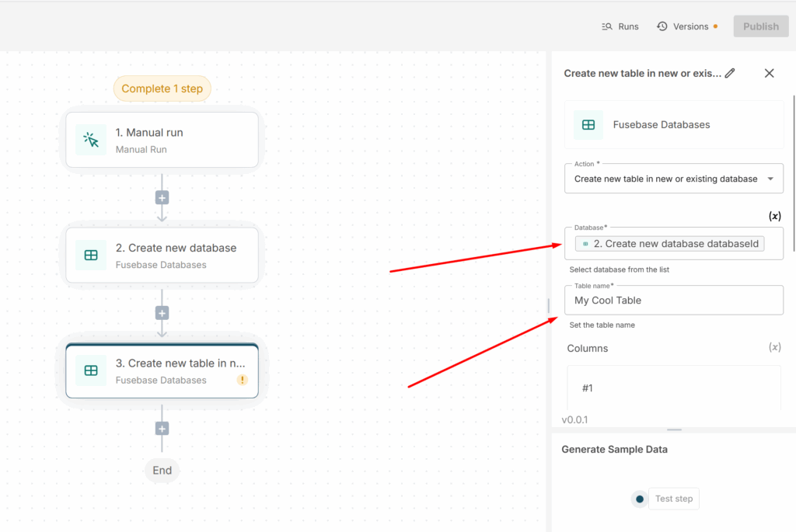Viewport: 796px width, 532px height.
Task: Add step after Create new database
Action: tap(162, 313)
